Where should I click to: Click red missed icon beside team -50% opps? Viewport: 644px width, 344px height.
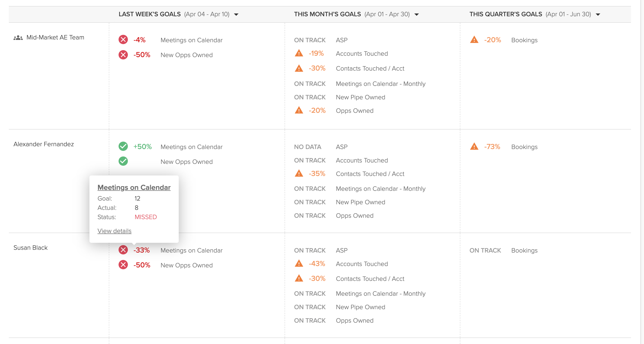point(123,55)
